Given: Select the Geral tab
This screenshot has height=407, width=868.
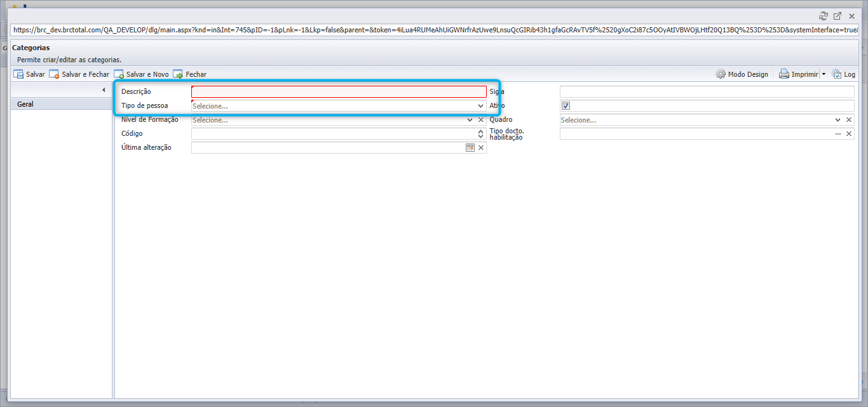Looking at the screenshot, I should 62,104.
